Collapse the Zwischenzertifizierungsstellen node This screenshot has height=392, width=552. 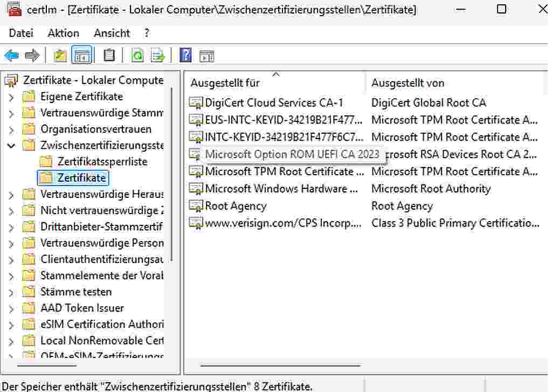pos(11,146)
